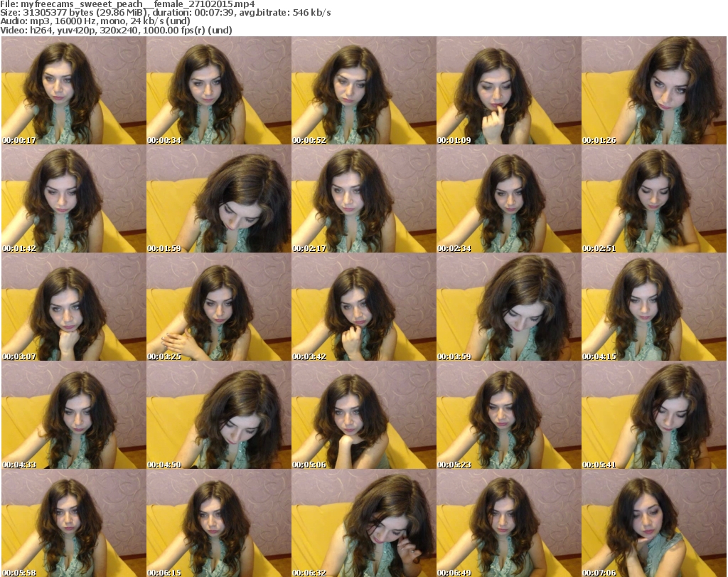Choose the frame labeled 00:05:58
Viewport: 728px width, 577px height.
74,523
